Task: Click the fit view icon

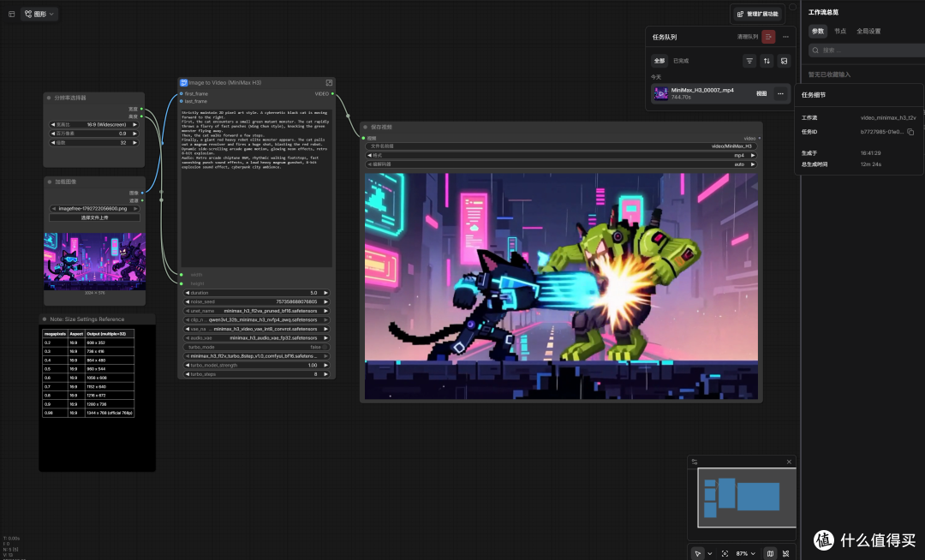Action: point(725,553)
